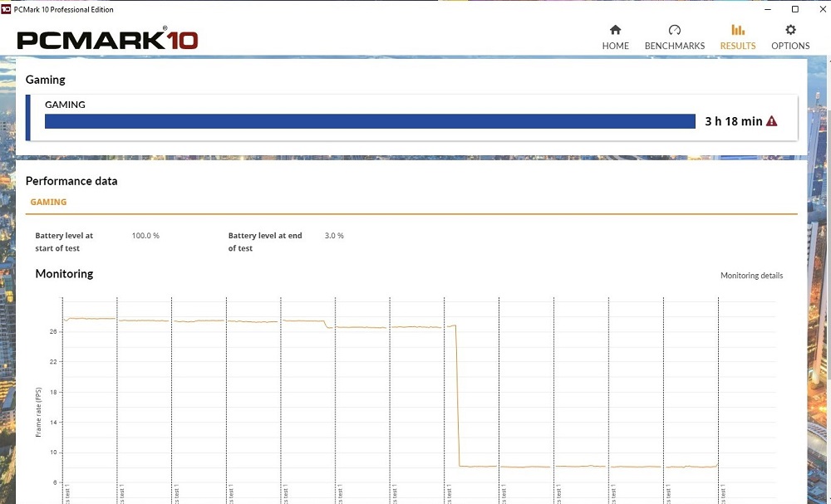Screen dimensions: 831x504
Task: Click the Results bar chart icon
Action: [738, 30]
